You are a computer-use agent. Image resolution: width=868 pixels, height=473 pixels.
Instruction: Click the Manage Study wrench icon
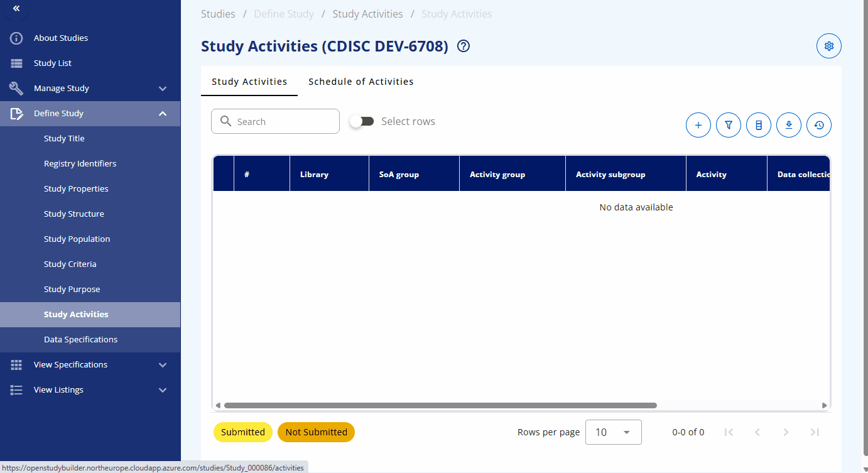(x=16, y=89)
